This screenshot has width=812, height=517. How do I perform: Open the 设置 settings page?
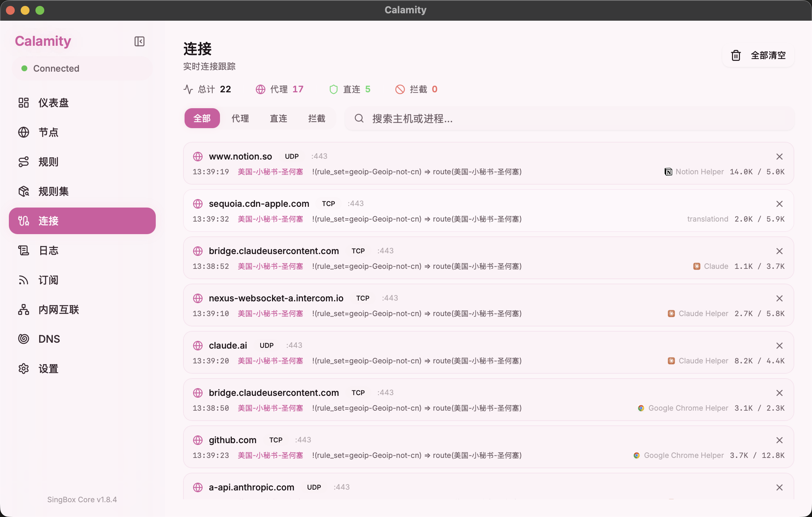[48, 369]
